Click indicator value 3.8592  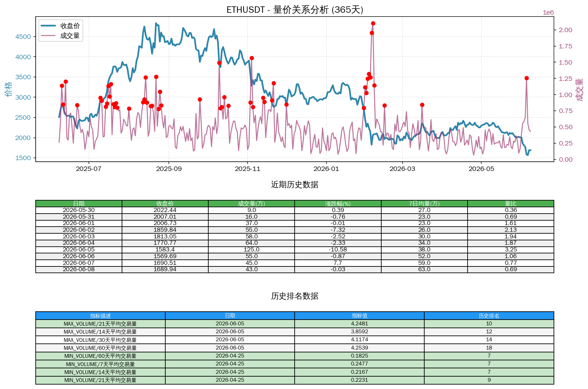click(360, 332)
